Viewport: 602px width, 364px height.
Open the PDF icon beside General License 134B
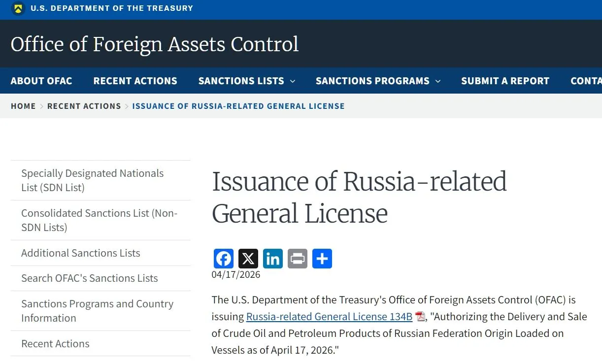click(x=419, y=316)
